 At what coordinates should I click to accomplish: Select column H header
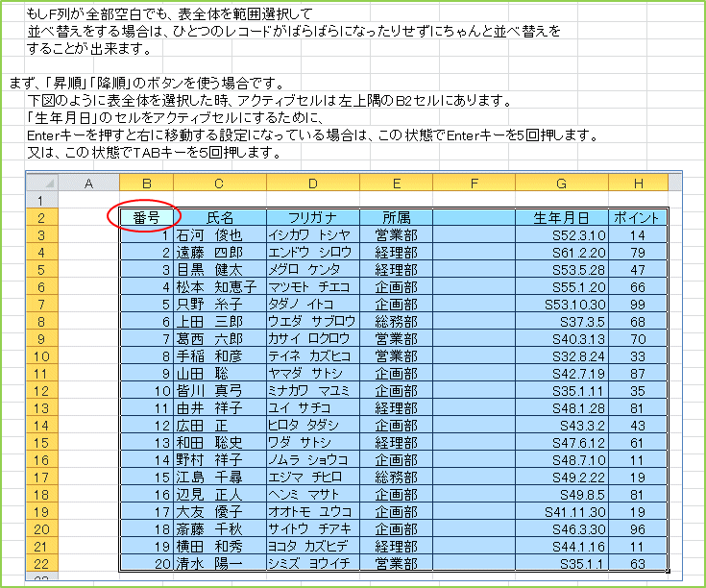tap(638, 183)
